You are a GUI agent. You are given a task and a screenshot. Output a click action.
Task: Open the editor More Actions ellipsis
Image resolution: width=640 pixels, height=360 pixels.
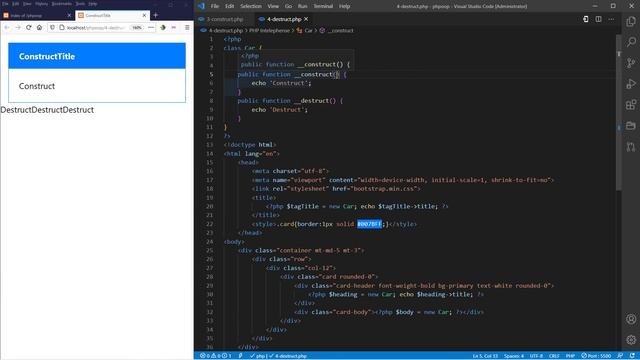[611, 19]
